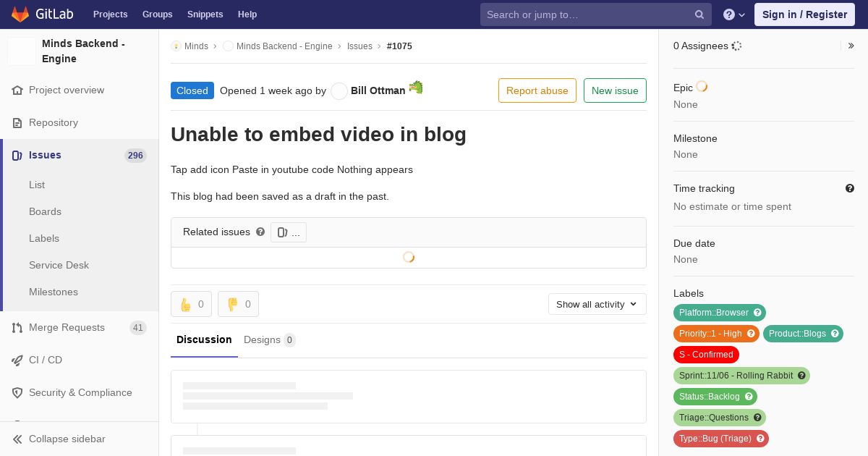Open the Snippets page from navbar

click(x=205, y=14)
